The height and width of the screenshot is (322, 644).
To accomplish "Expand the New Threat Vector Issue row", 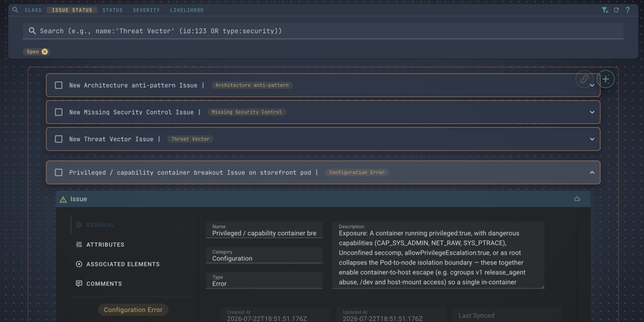I will coord(592,139).
